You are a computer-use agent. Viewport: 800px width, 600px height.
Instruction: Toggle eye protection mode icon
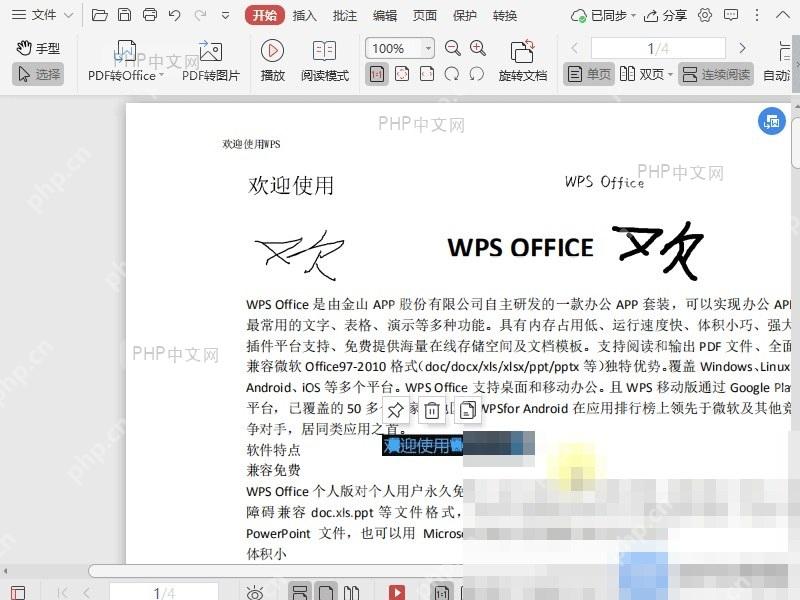[x=254, y=593]
